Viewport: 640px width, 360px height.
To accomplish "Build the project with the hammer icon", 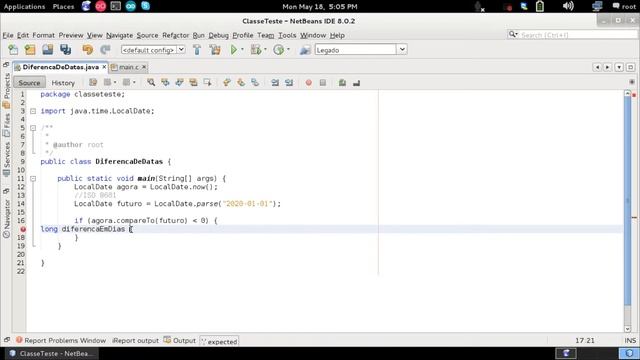I will [x=197, y=50].
